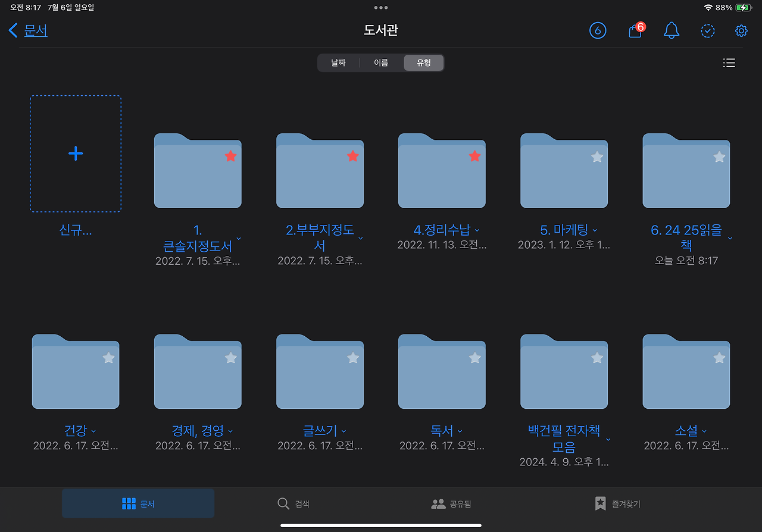Open the 소설 folder icon

click(x=686, y=371)
